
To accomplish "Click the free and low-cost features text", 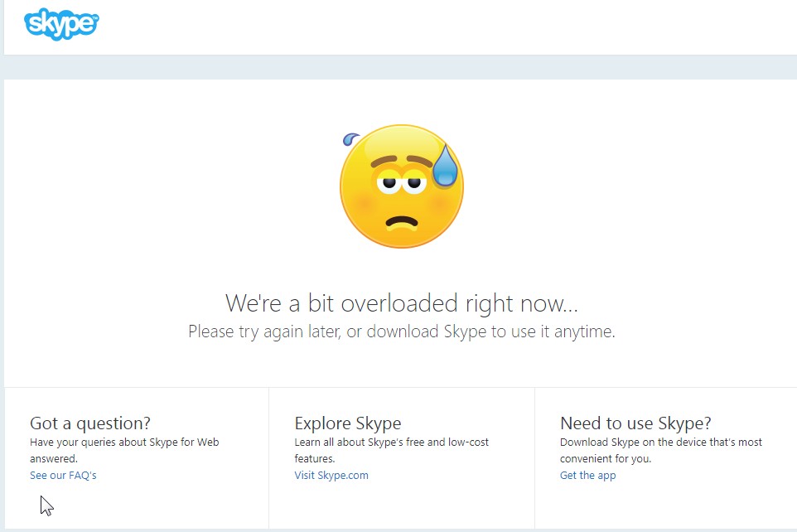I will [x=389, y=450].
